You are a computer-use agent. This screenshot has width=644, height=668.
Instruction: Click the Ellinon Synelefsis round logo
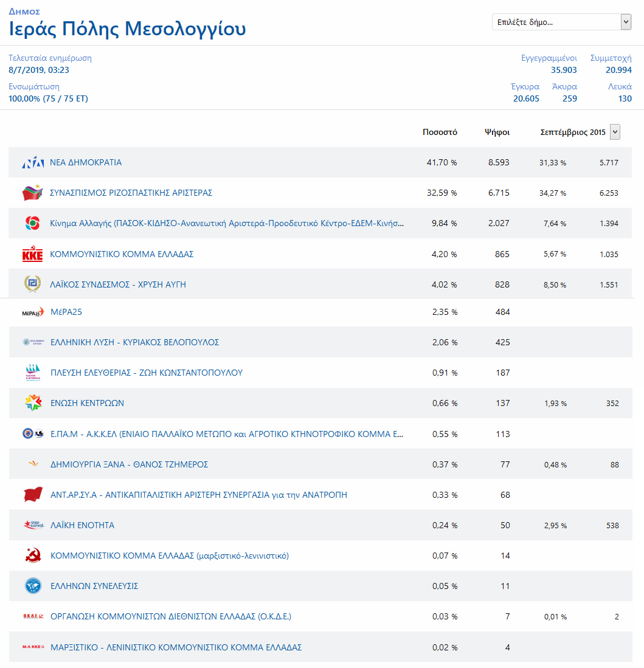[x=33, y=586]
